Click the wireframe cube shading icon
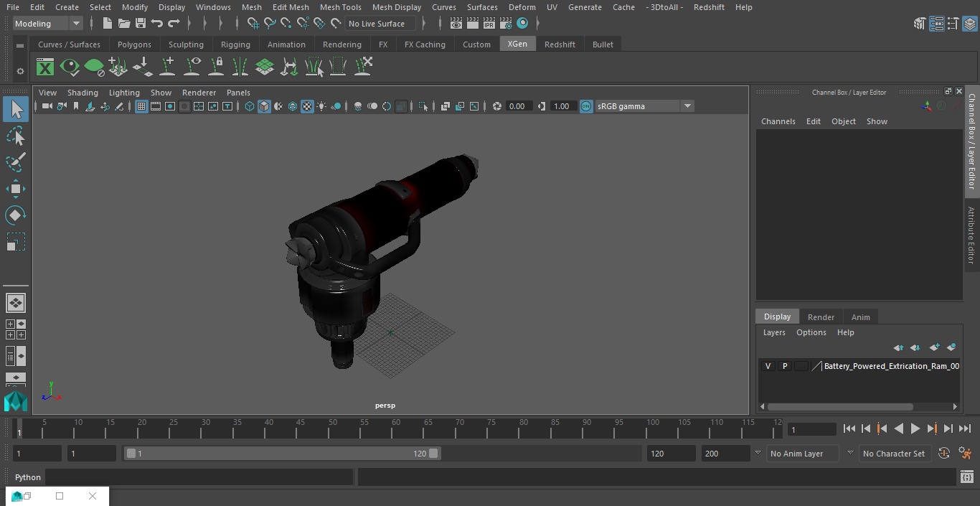The height and width of the screenshot is (506, 980). pyautogui.click(x=250, y=106)
